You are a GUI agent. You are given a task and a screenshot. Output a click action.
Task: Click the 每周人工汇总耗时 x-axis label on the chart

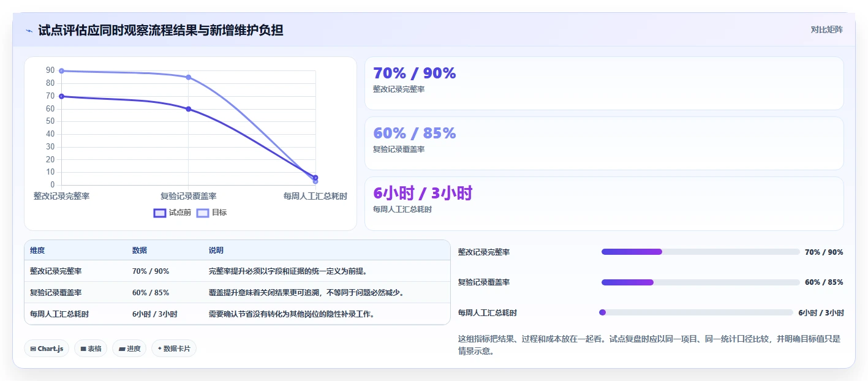tap(315, 196)
